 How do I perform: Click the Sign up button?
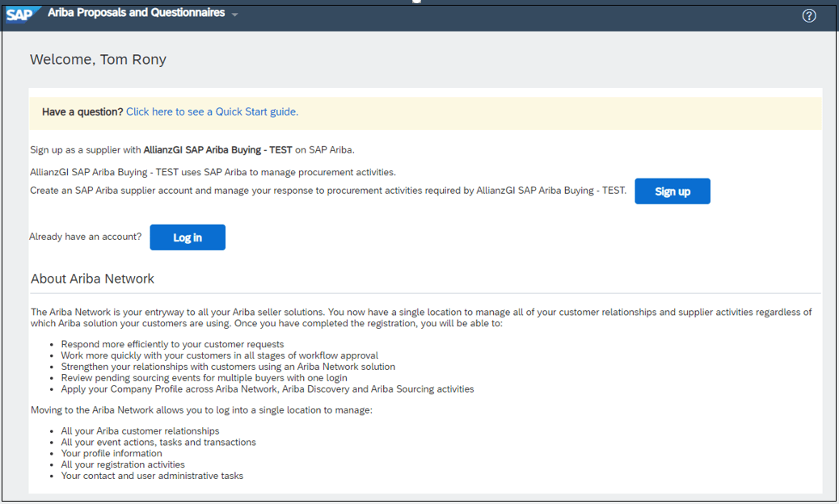[x=672, y=191]
